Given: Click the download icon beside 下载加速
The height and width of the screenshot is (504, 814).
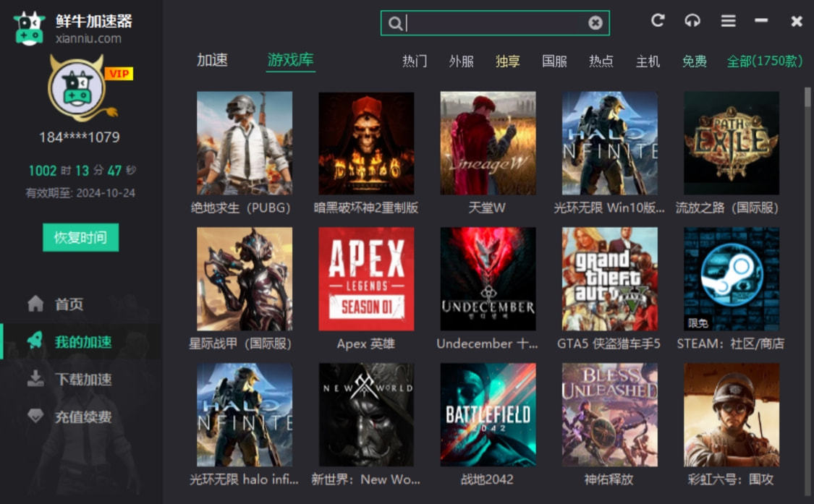Looking at the screenshot, I should point(35,378).
